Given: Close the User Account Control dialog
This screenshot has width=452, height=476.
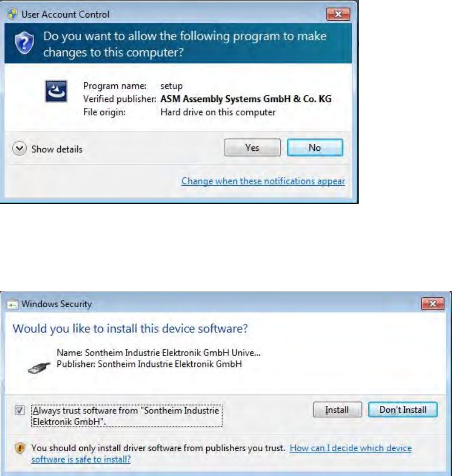Looking at the screenshot, I should 338,14.
